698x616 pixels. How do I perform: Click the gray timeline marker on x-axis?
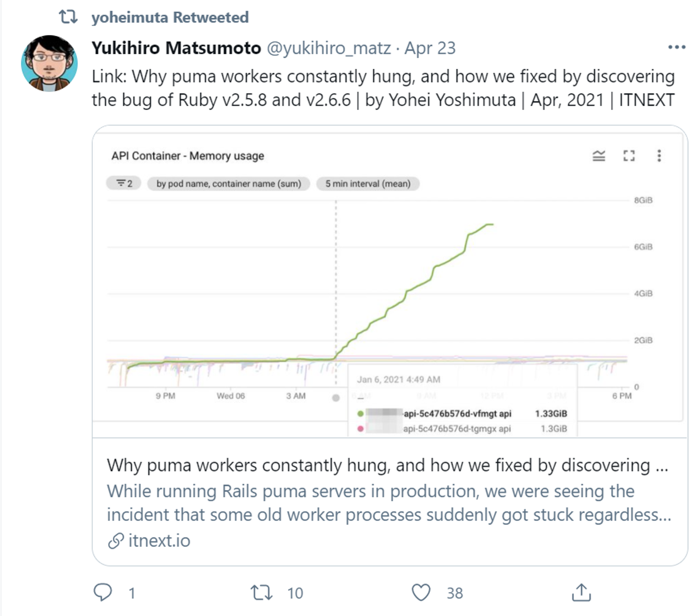pyautogui.click(x=335, y=397)
